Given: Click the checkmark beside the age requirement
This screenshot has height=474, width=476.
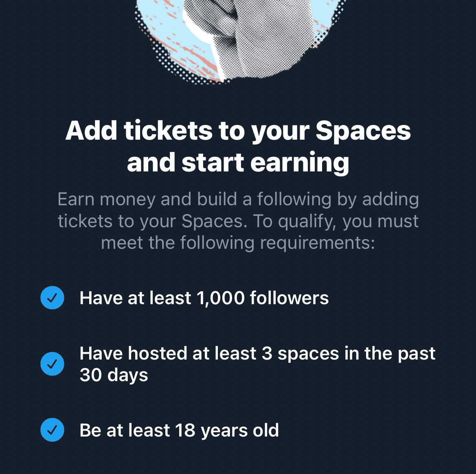Looking at the screenshot, I should [52, 430].
